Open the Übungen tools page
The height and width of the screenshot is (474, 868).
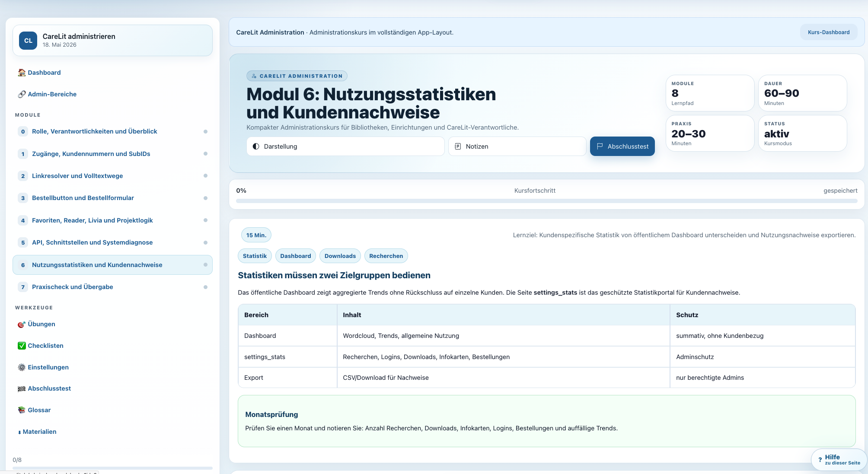pyautogui.click(x=112, y=324)
